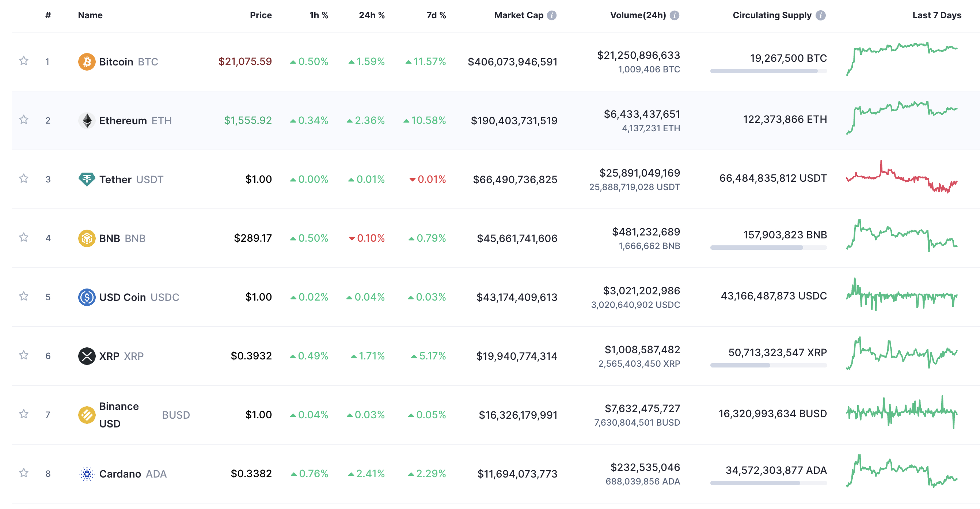980x509 pixels.
Task: Click XRP price $0.3932
Action: click(251, 355)
